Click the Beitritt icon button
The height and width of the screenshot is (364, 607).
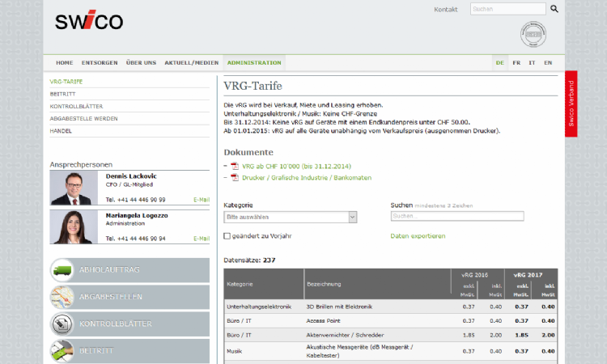[x=63, y=350]
